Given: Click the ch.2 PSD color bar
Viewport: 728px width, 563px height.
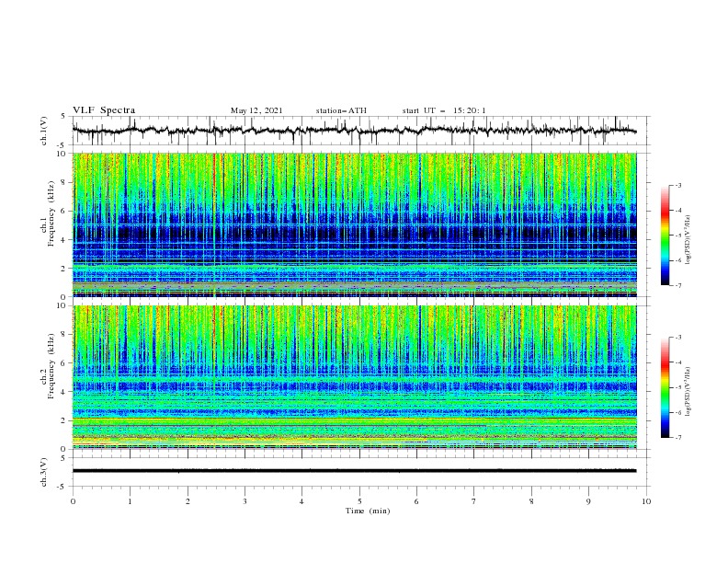Looking at the screenshot, I should pyautogui.click(x=665, y=387).
